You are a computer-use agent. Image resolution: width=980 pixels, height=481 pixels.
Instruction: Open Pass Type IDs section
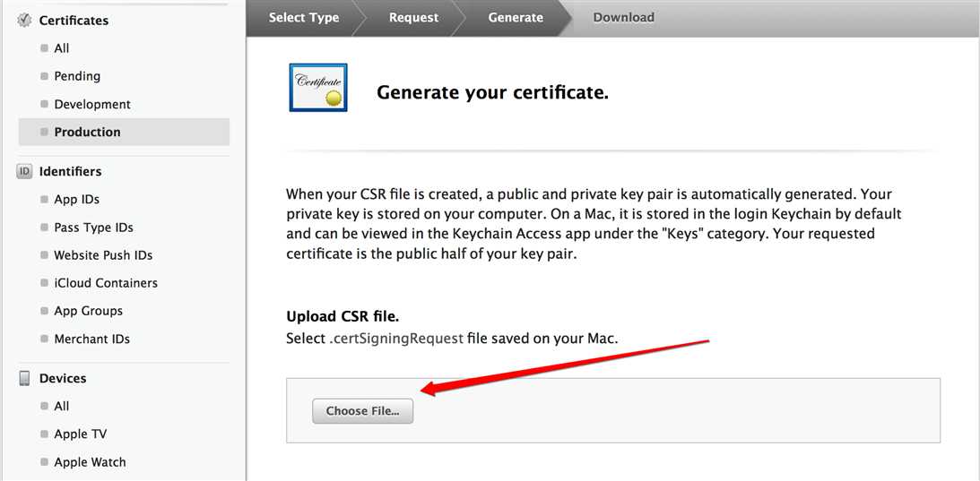tap(93, 228)
